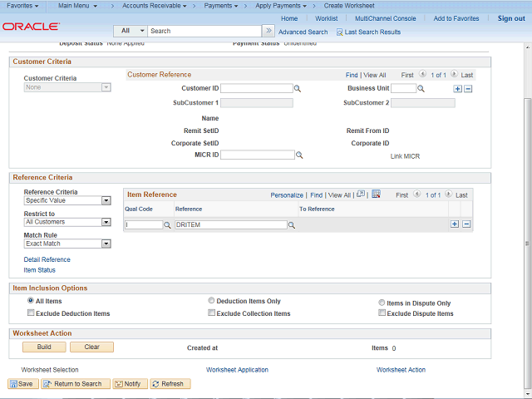
Task: Open the Detail Reference link
Action: pyautogui.click(x=47, y=259)
